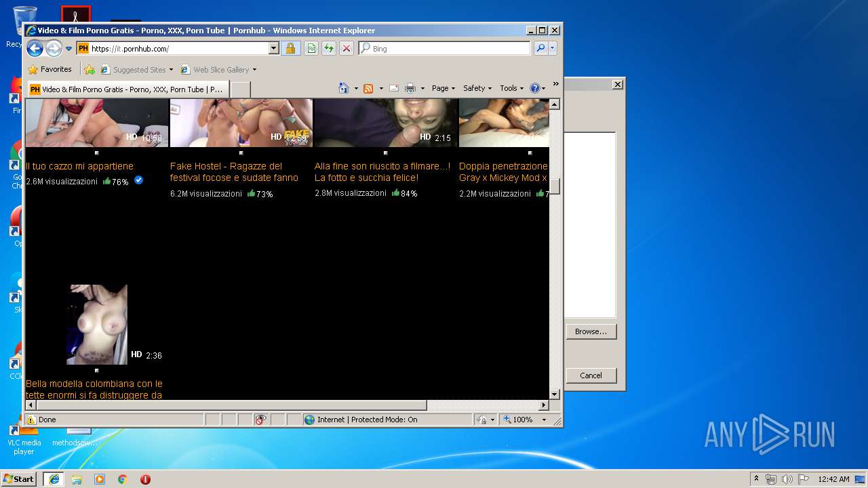The width and height of the screenshot is (868, 488).
Task: Open the security report padlock icon
Action: click(x=290, y=49)
